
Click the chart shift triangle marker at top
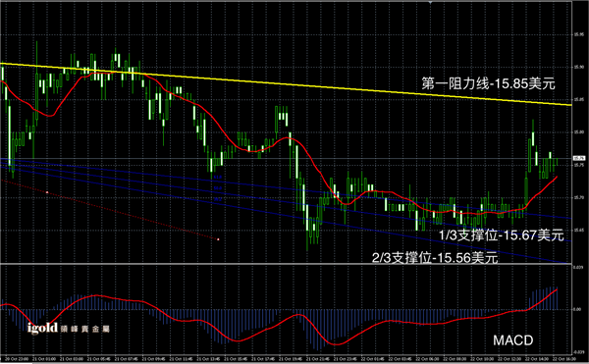tap(431, 2)
